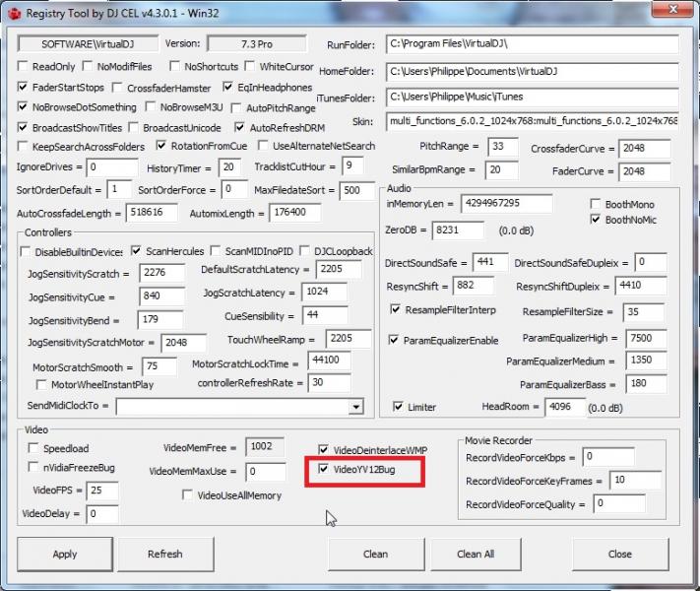Click the RecordVideoForceKeyFrames field

coord(635,481)
